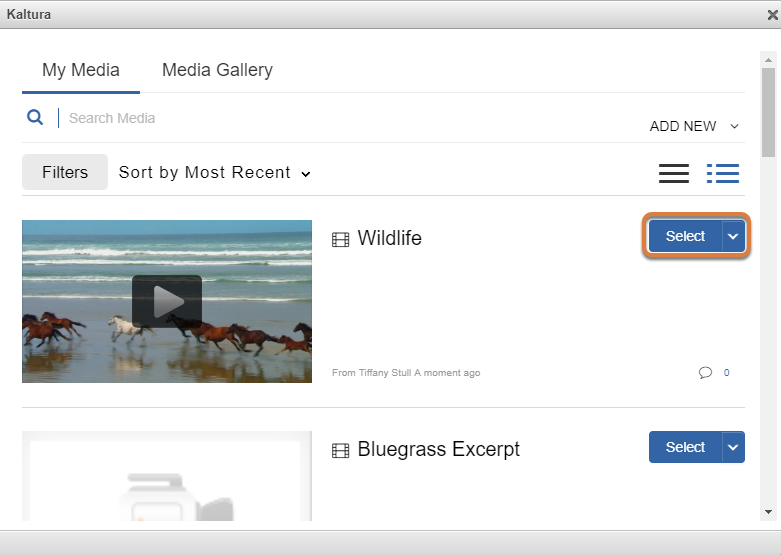Click 'From Tiffany Stull A moment ago' text
The image size is (781, 555).
(x=406, y=373)
